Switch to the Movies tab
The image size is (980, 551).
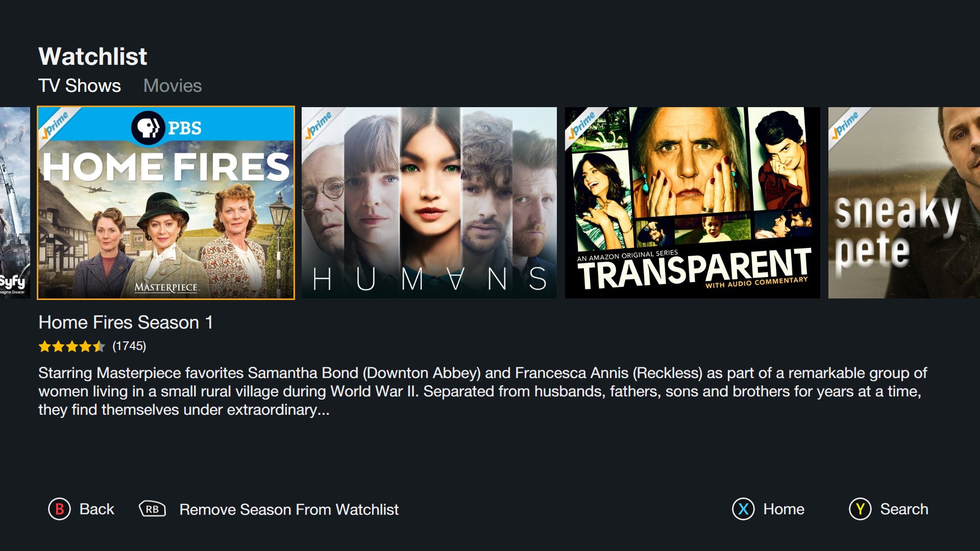coord(173,86)
